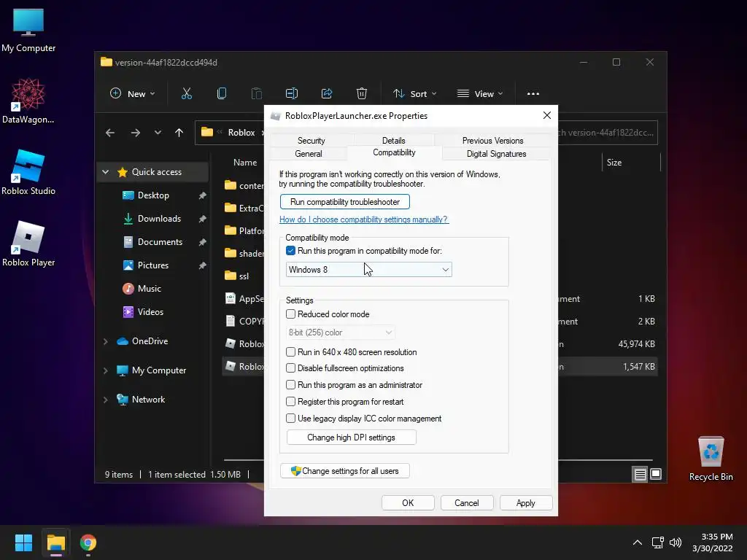
Task: Go forward with the Explorer forward arrow
Action: [135, 133]
